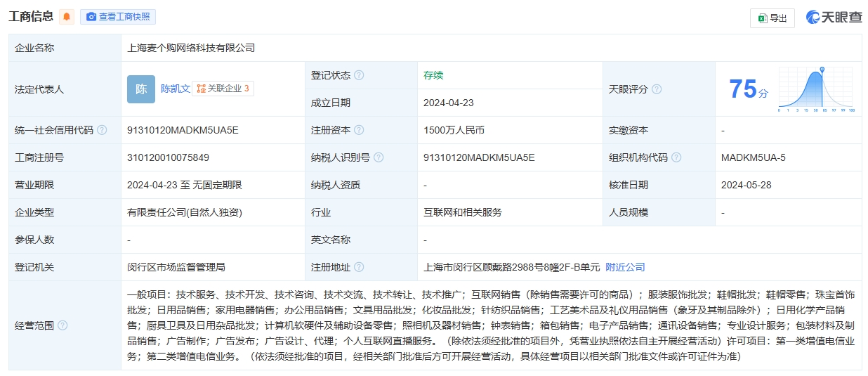Click help icon beside 注册资本
868x376 pixels.
pyautogui.click(x=359, y=130)
